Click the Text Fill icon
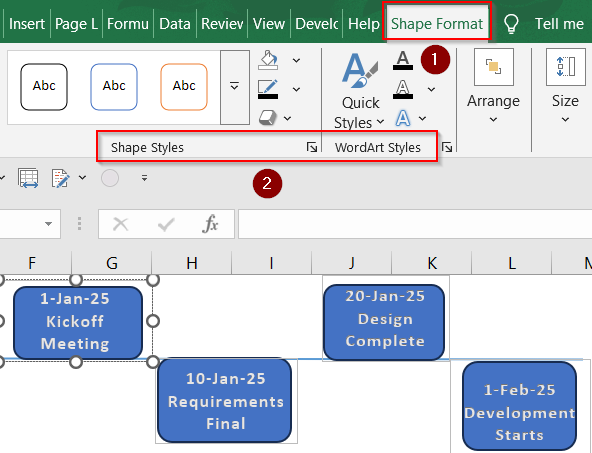The height and width of the screenshot is (453, 592). pos(403,60)
